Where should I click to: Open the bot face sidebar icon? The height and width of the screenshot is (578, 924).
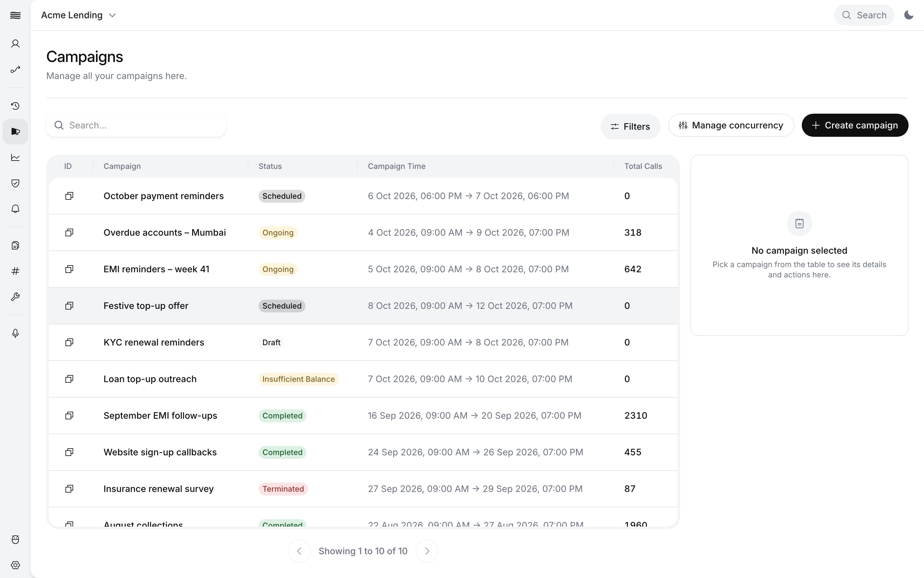(x=15, y=539)
